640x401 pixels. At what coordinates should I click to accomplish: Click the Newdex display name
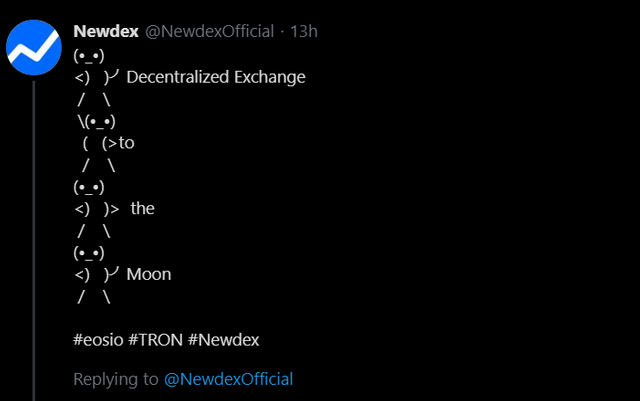[x=107, y=32]
